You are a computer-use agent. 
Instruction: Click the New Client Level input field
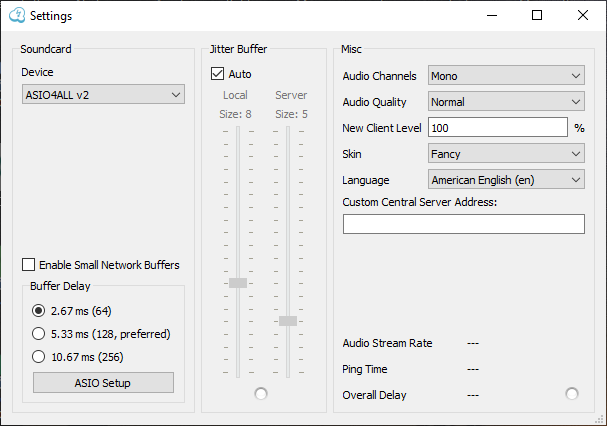[x=498, y=127]
